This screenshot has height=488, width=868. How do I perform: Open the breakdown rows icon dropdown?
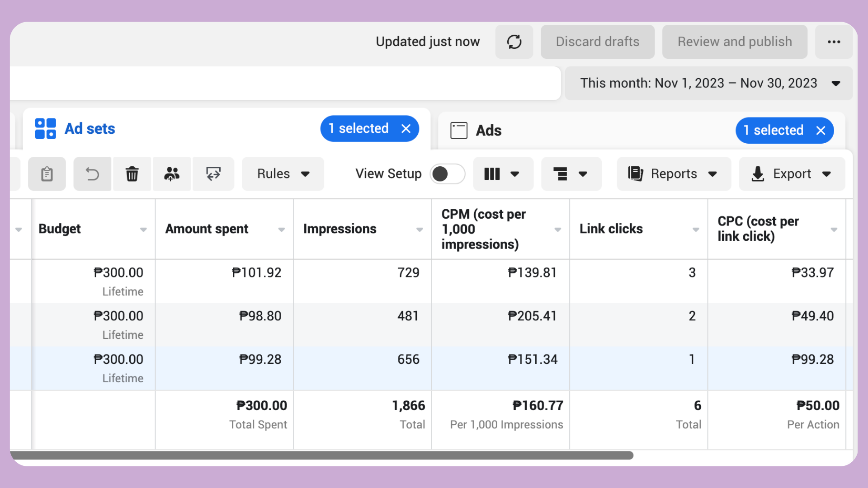[x=571, y=174]
